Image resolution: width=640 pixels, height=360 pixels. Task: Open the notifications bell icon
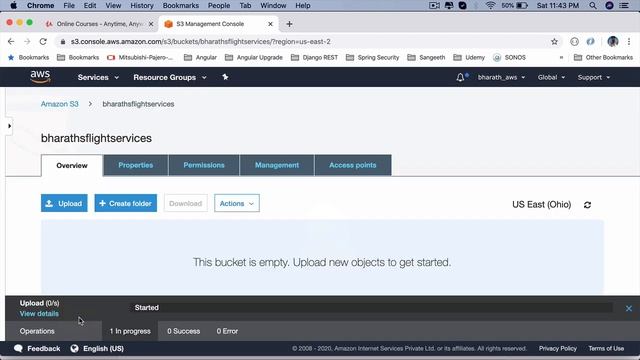(x=460, y=77)
